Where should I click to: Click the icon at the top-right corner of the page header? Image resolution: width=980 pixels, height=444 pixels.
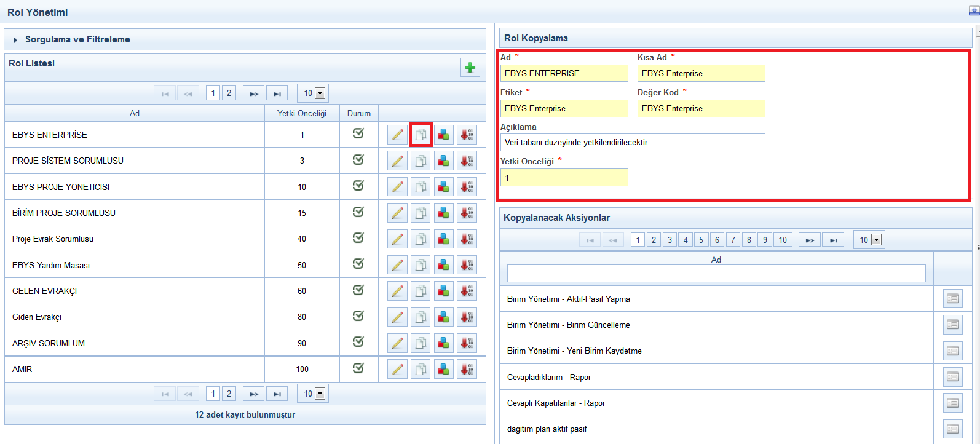click(x=974, y=10)
